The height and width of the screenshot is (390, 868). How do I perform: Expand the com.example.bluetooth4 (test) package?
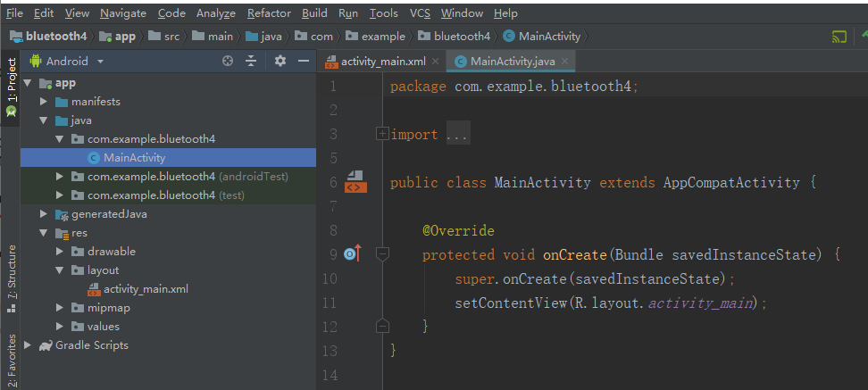point(60,195)
